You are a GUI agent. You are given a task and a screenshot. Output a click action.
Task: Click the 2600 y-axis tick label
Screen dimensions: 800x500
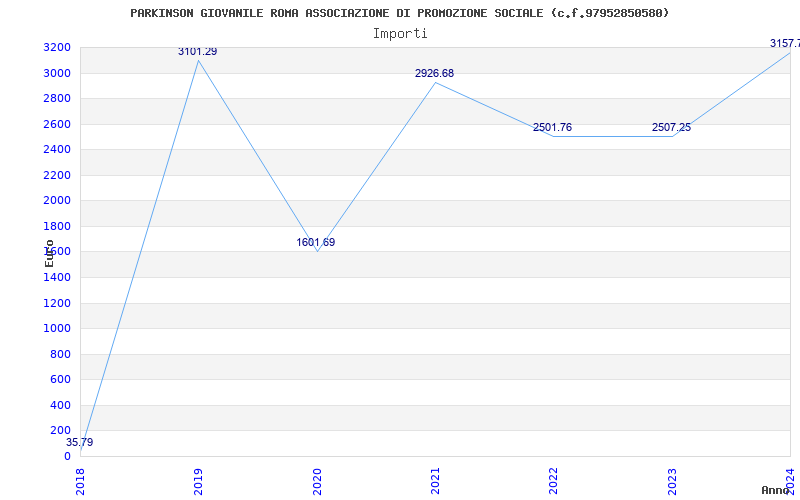(x=57, y=124)
